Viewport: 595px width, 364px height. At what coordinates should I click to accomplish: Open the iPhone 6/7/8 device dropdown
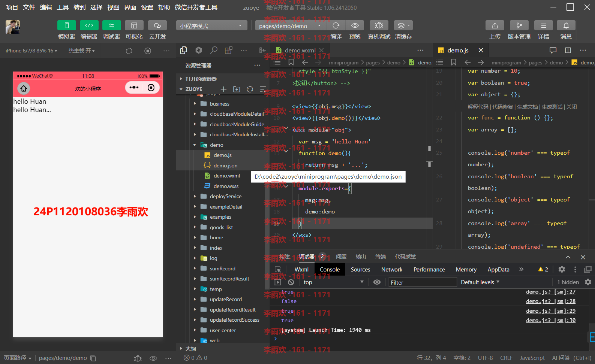(31, 51)
